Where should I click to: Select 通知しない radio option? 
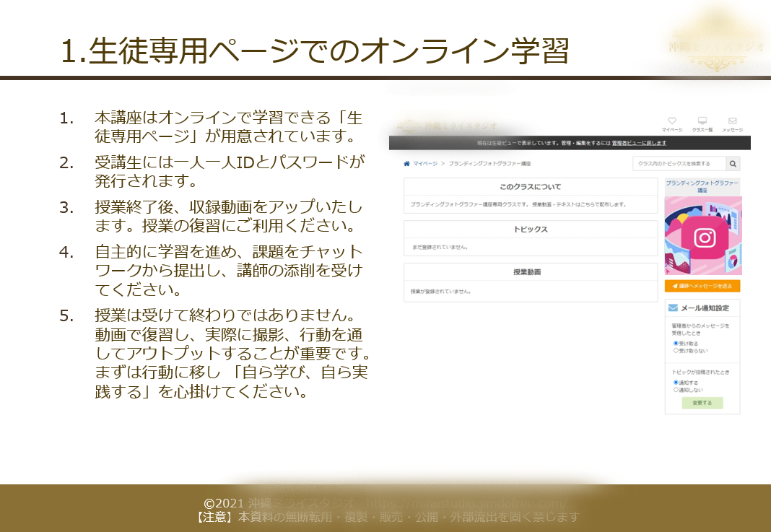pos(676,390)
